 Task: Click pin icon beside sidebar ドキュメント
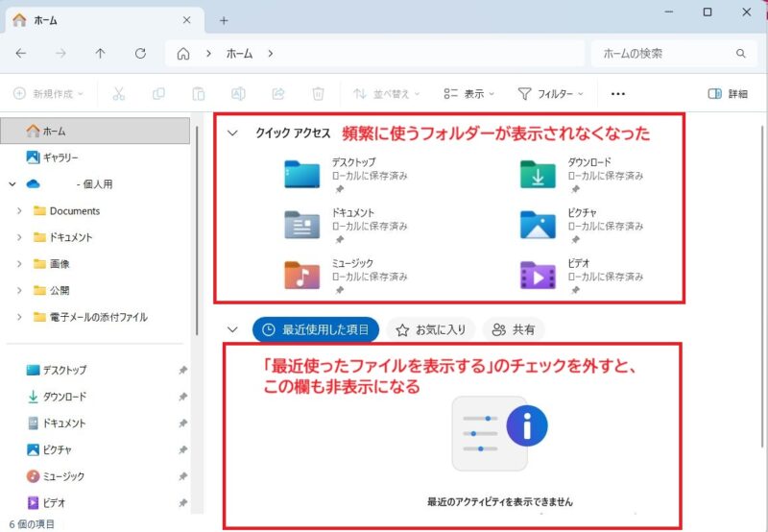(x=182, y=423)
